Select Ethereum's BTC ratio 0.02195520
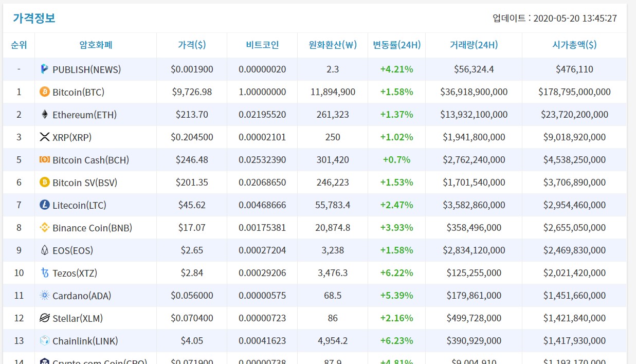Viewport: 636px width, 364px height. click(x=262, y=115)
